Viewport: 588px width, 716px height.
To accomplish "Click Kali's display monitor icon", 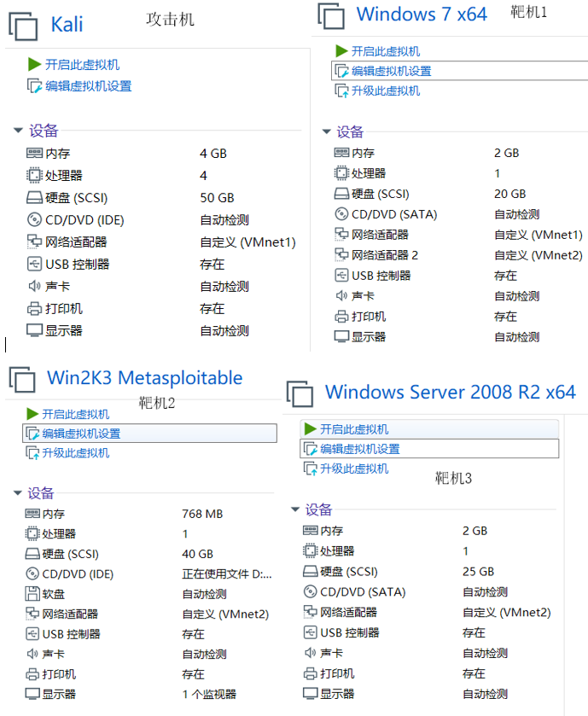I will click(x=34, y=330).
